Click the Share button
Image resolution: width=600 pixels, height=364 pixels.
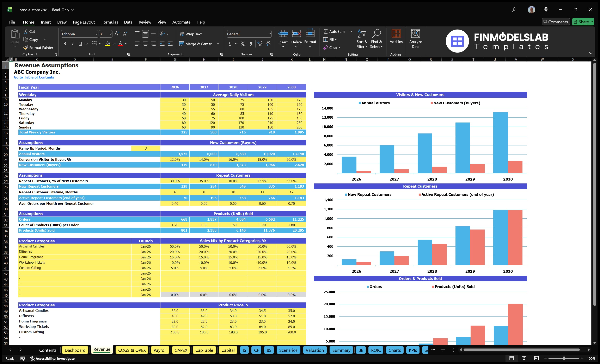(x=583, y=22)
